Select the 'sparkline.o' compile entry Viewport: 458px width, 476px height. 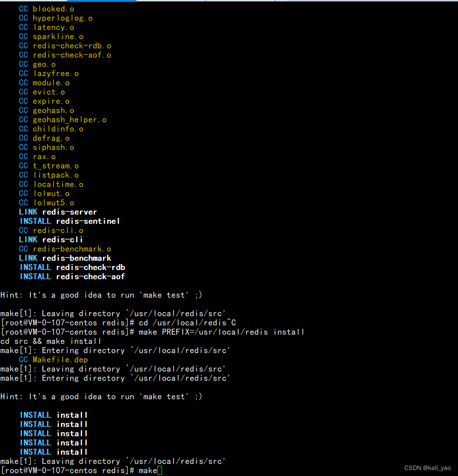point(51,36)
